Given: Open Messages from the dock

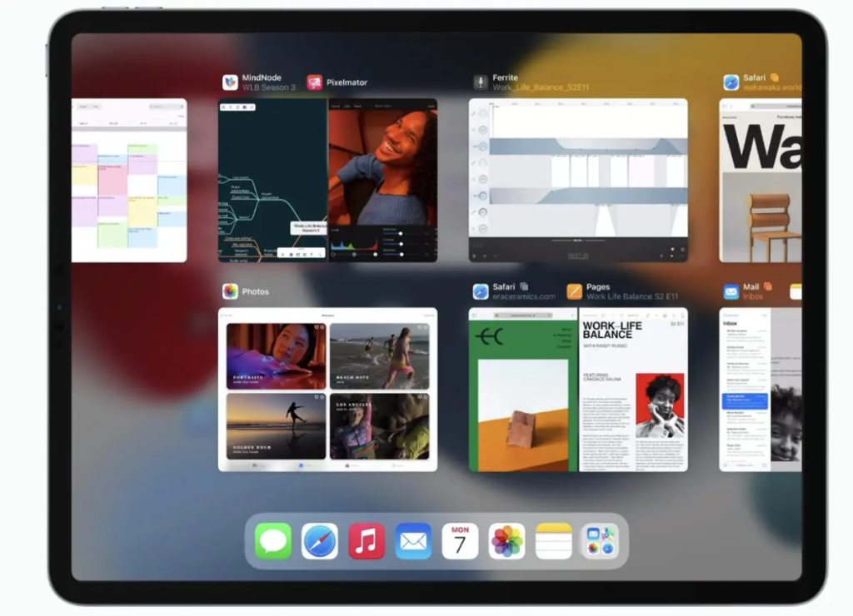Looking at the screenshot, I should pos(273,541).
